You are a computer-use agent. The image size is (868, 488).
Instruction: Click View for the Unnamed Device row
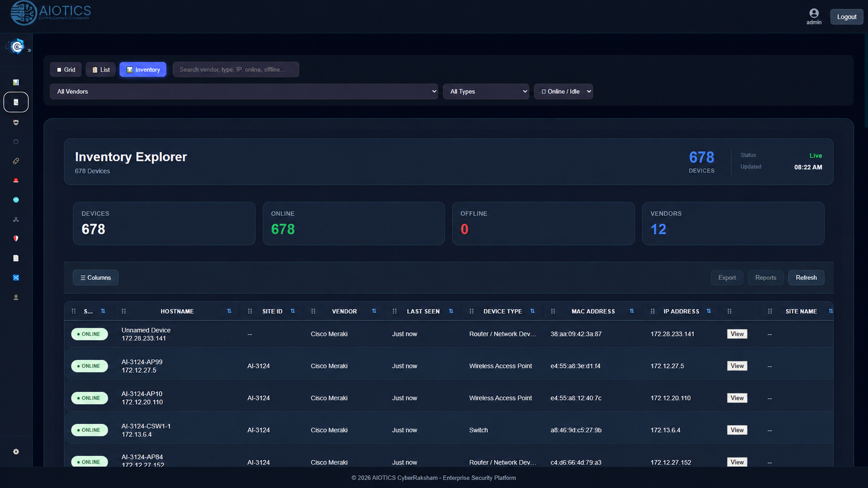[737, 334]
